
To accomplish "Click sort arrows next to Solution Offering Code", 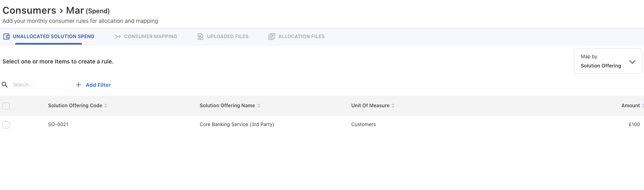I will [x=106, y=106].
